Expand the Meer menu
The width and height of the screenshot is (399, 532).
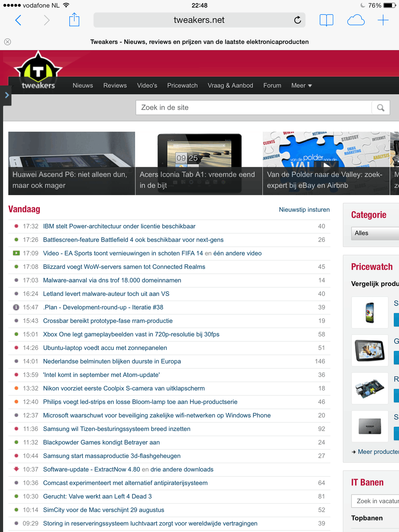tap(302, 86)
